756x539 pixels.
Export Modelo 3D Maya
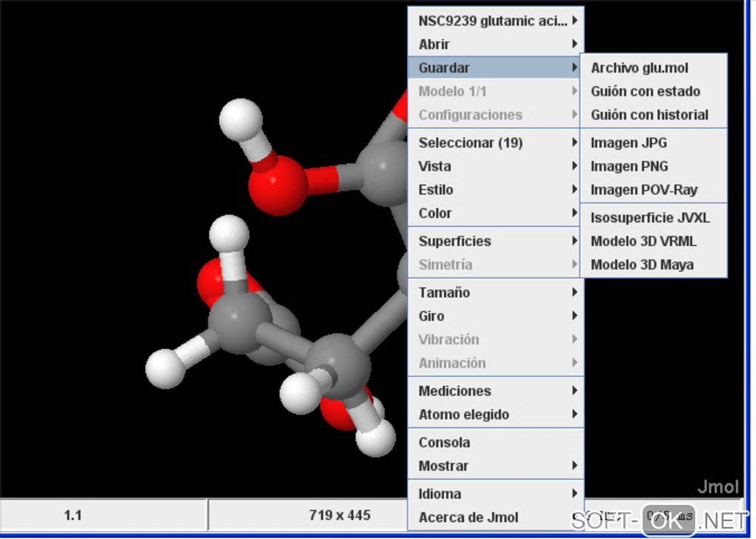(x=654, y=265)
